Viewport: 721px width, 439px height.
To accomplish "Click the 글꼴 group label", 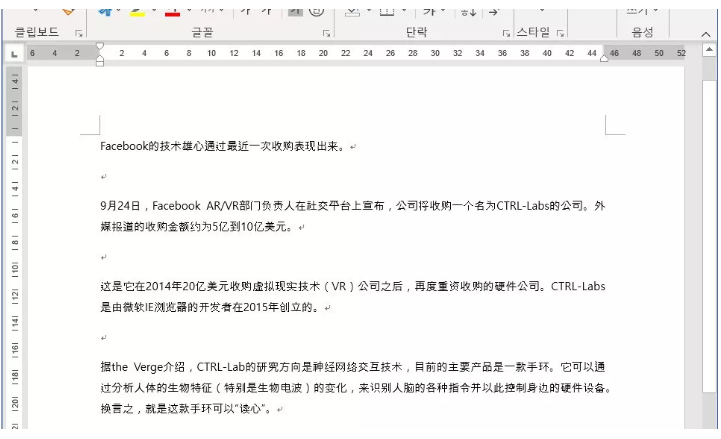I will 202,32.
